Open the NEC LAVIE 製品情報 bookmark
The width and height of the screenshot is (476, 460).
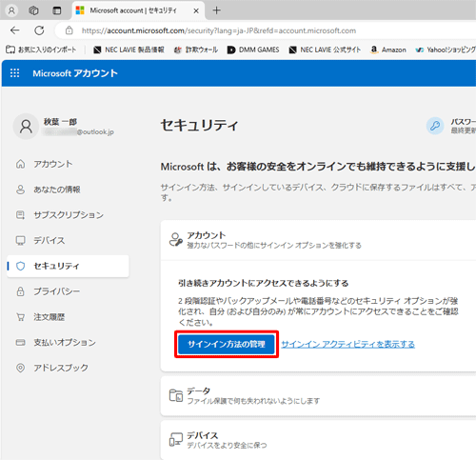tap(129, 50)
